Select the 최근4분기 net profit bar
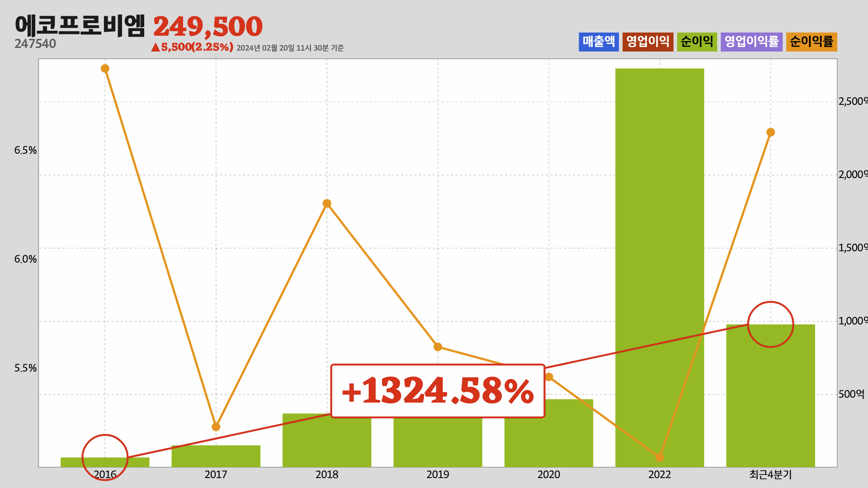The height and width of the screenshot is (488, 868). [x=770, y=396]
